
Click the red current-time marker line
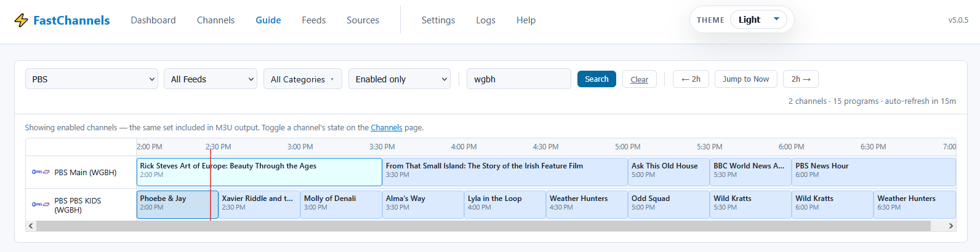[211, 184]
